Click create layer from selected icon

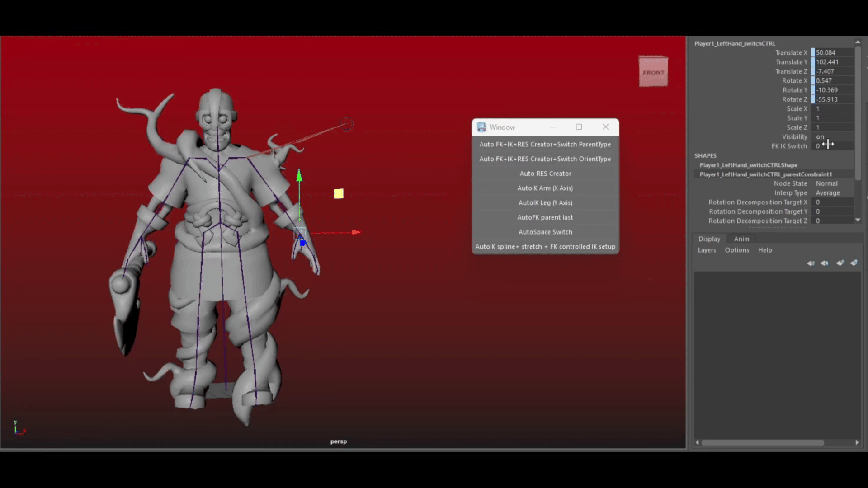[854, 263]
